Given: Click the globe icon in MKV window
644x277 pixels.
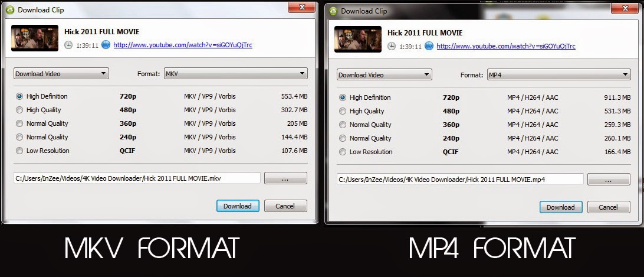Looking at the screenshot, I should click(x=106, y=45).
